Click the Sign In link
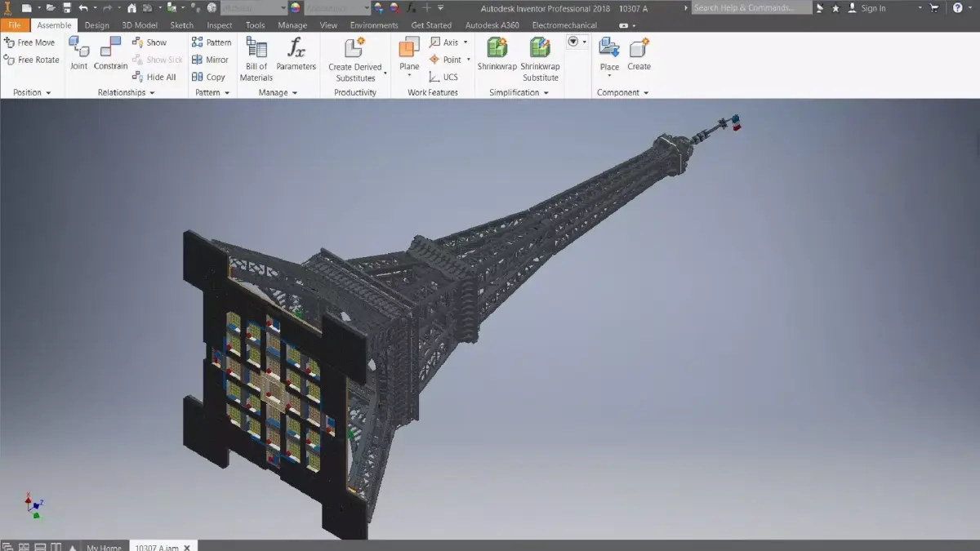This screenshot has width=980, height=551. click(x=873, y=8)
